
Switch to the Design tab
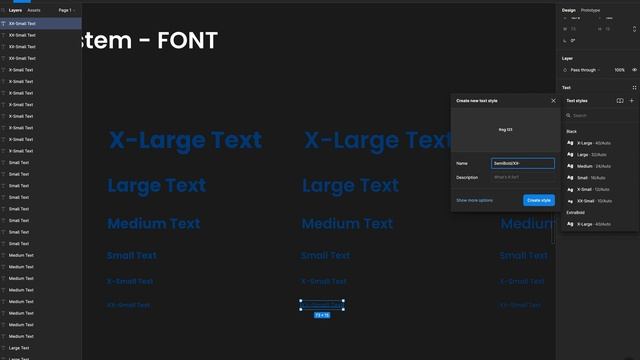click(568, 10)
